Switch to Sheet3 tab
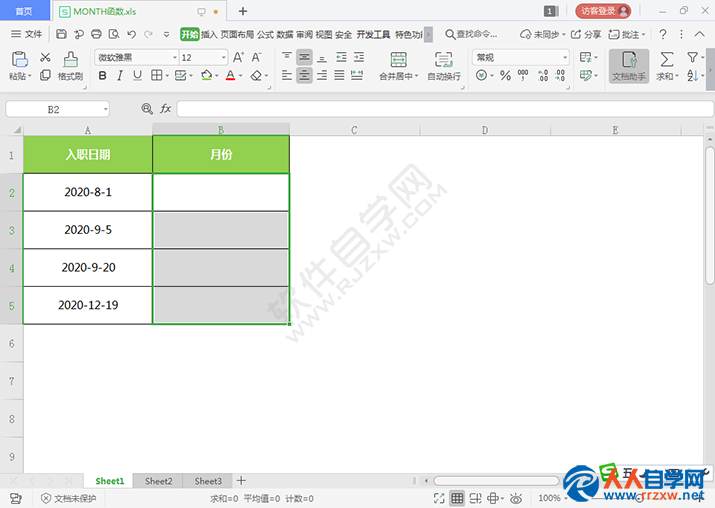715x508 pixels. [x=208, y=481]
